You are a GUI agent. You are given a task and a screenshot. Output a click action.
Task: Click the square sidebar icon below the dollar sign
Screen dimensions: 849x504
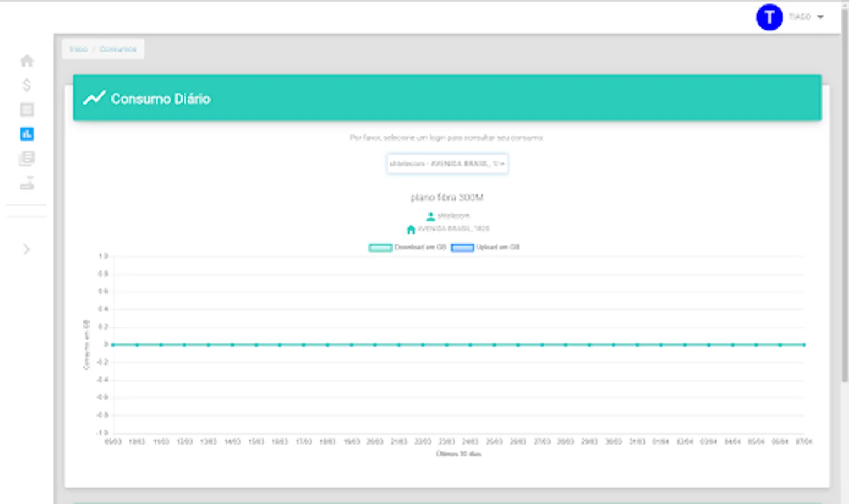pyautogui.click(x=27, y=109)
